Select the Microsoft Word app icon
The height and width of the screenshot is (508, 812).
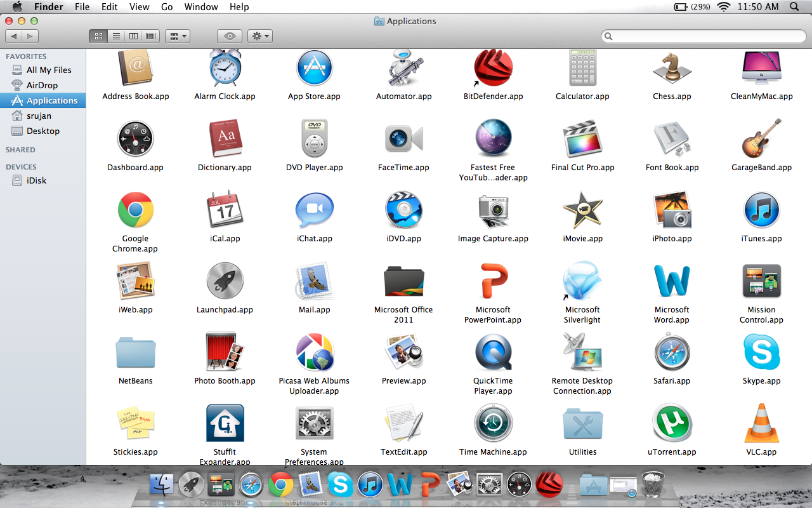(672, 281)
